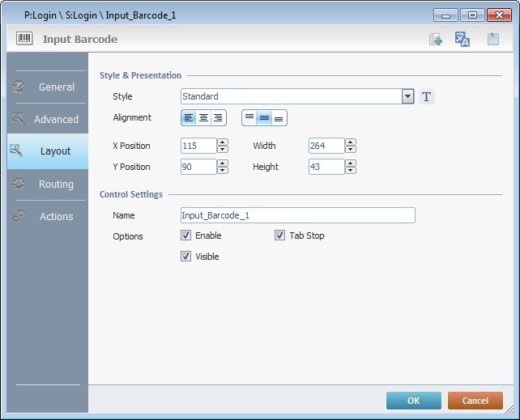Align text center horizontally
520x420 pixels.
click(203, 118)
